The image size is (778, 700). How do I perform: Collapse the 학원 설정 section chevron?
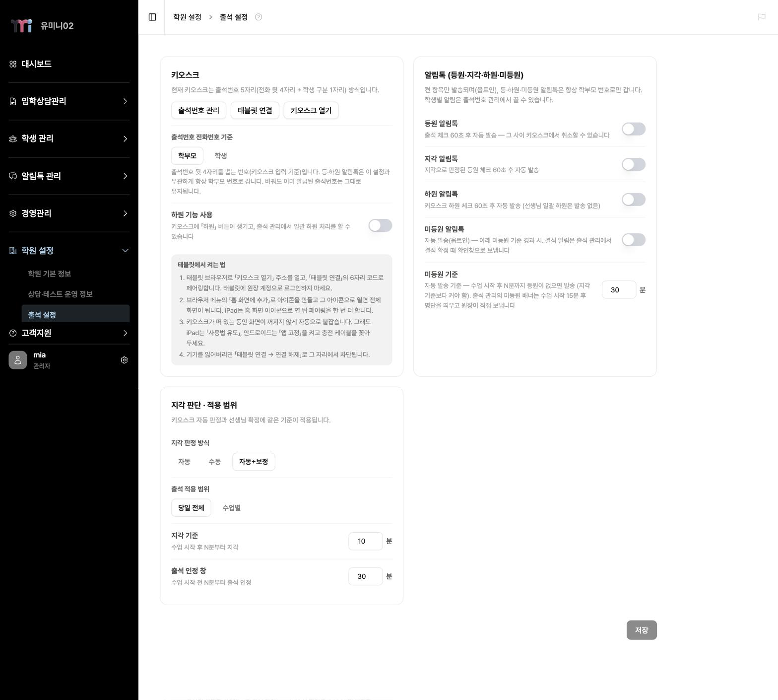coord(125,251)
